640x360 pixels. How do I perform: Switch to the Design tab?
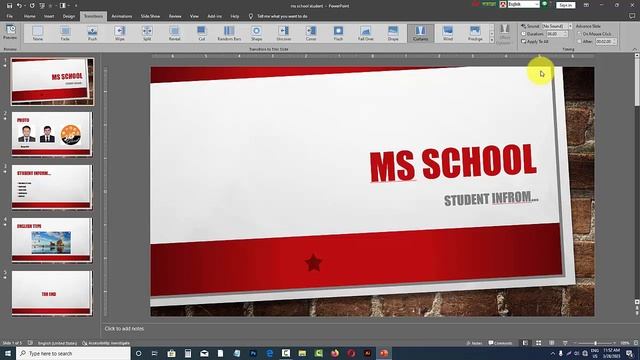(x=69, y=16)
